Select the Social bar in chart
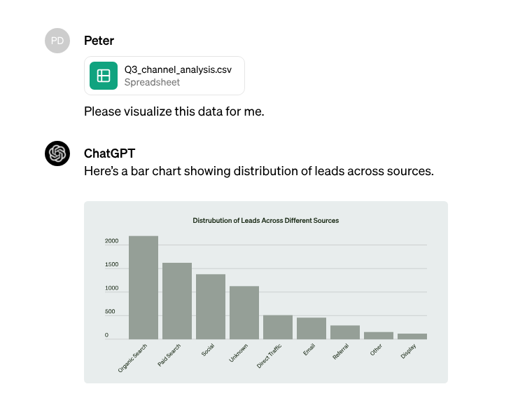 pyautogui.click(x=211, y=307)
